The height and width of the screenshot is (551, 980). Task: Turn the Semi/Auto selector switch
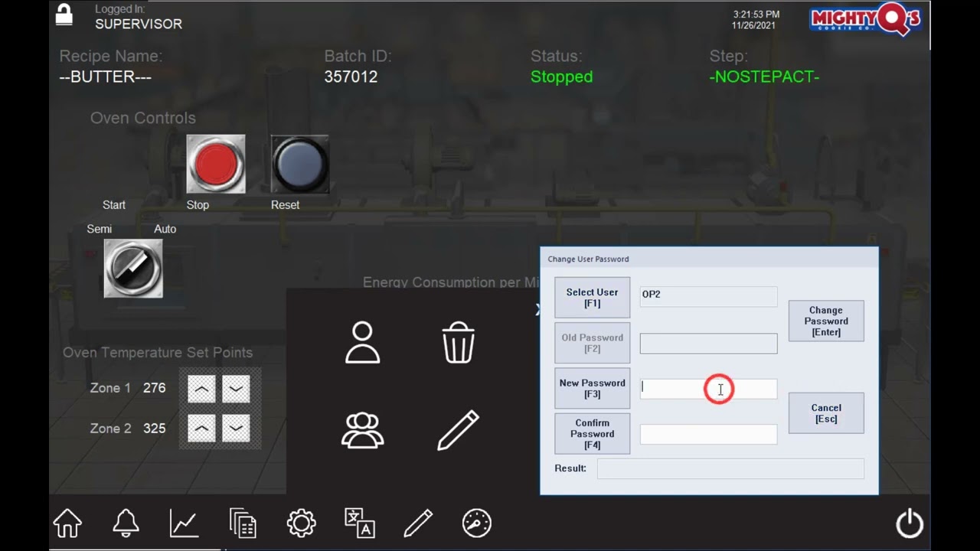[133, 269]
